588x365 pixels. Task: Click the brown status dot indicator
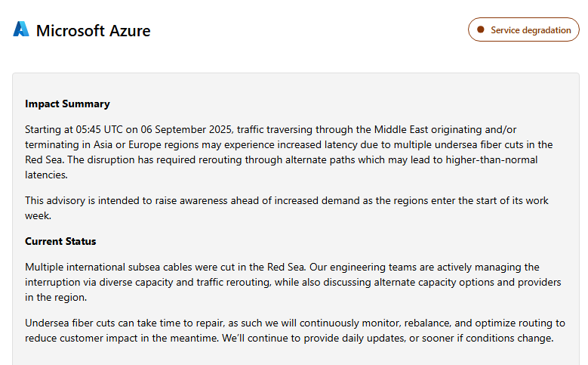pyautogui.click(x=479, y=30)
